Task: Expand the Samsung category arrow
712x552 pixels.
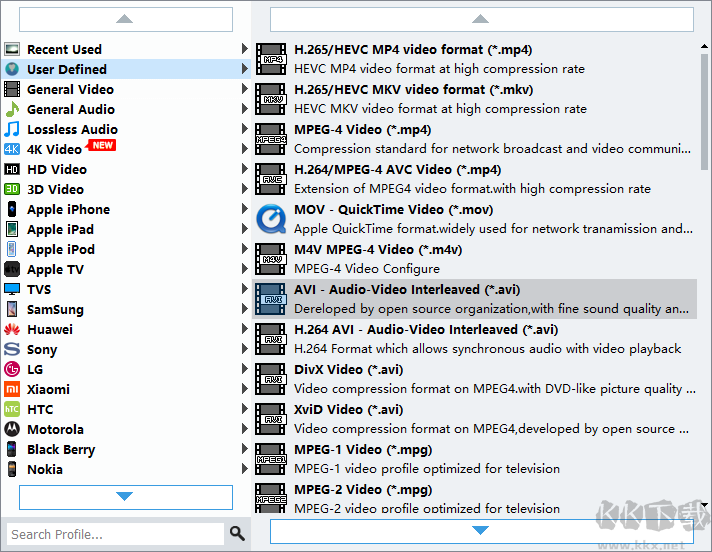Action: [245, 309]
